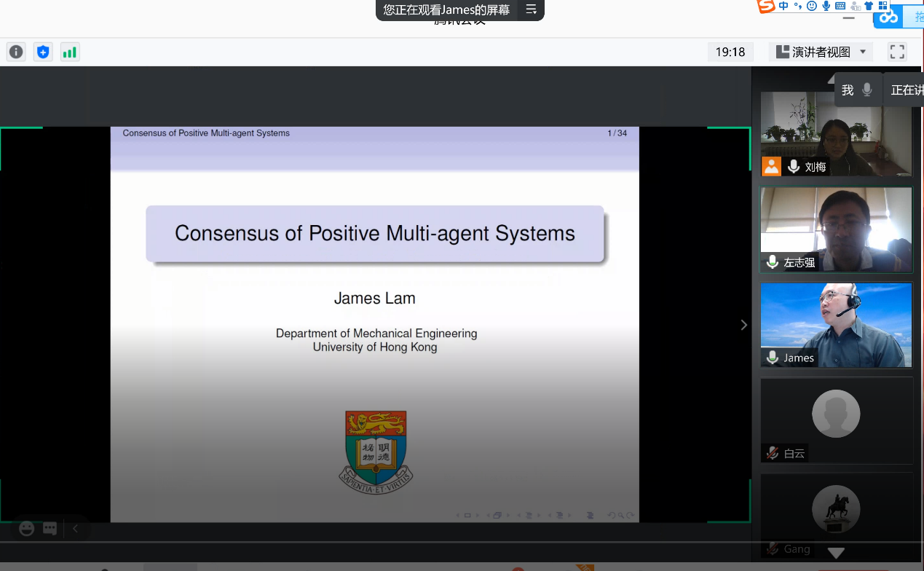Screen dimensions: 924x571
Task: Check the green network signal icon
Action: (x=70, y=52)
